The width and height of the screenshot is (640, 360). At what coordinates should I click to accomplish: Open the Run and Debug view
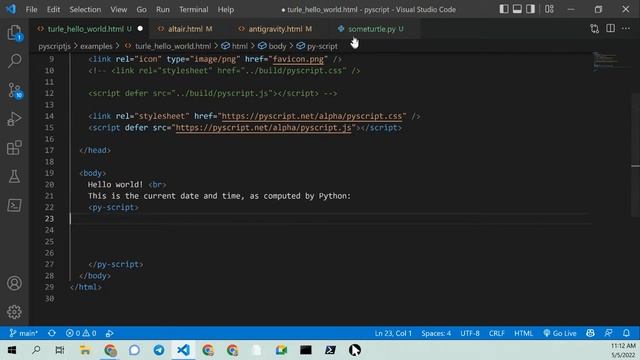14,119
